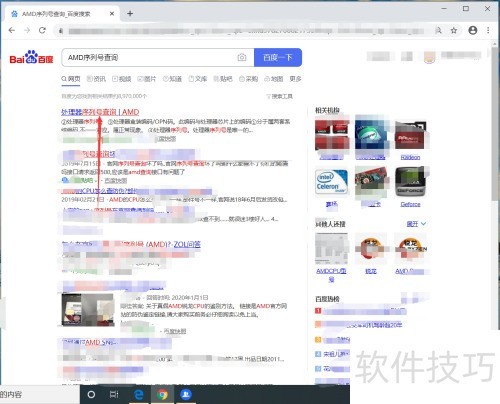Open a new browser tab
This screenshot has width=500, height=404.
point(130,14)
